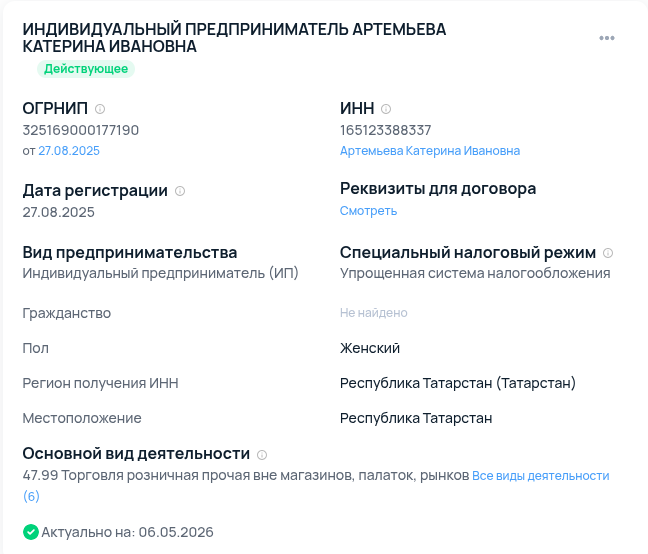Click info icon beside Специальный налоговый режим
Viewport: 648px width, 554px height.
pos(608,253)
